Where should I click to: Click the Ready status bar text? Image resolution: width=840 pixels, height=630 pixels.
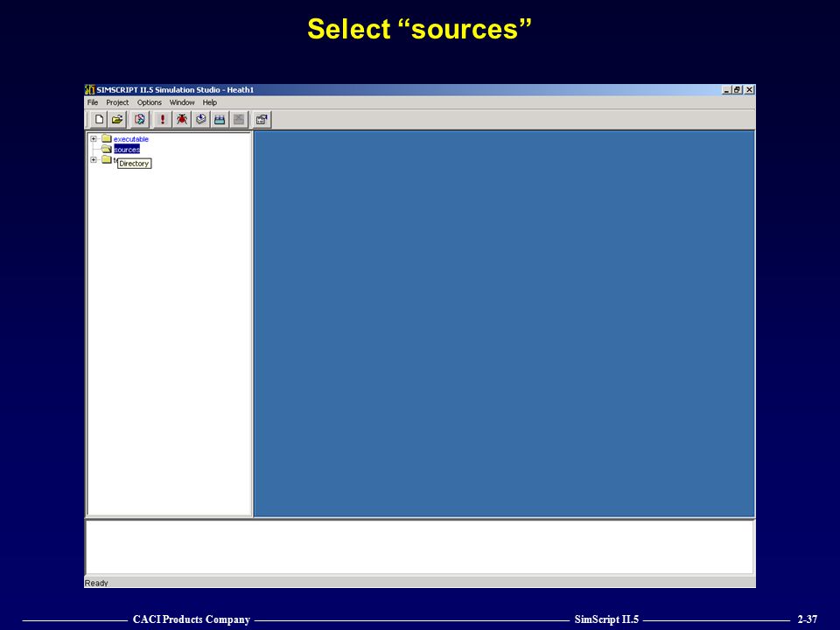click(x=96, y=583)
